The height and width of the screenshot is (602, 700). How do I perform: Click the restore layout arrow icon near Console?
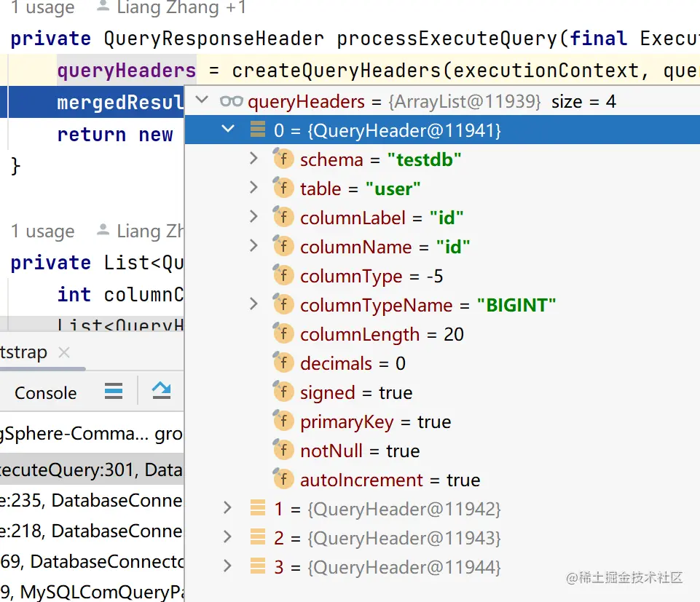coord(161,390)
